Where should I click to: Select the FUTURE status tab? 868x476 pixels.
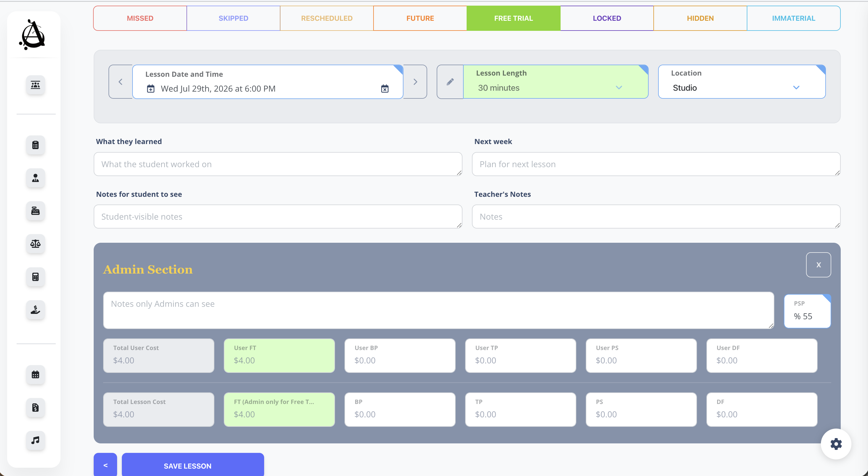420,18
